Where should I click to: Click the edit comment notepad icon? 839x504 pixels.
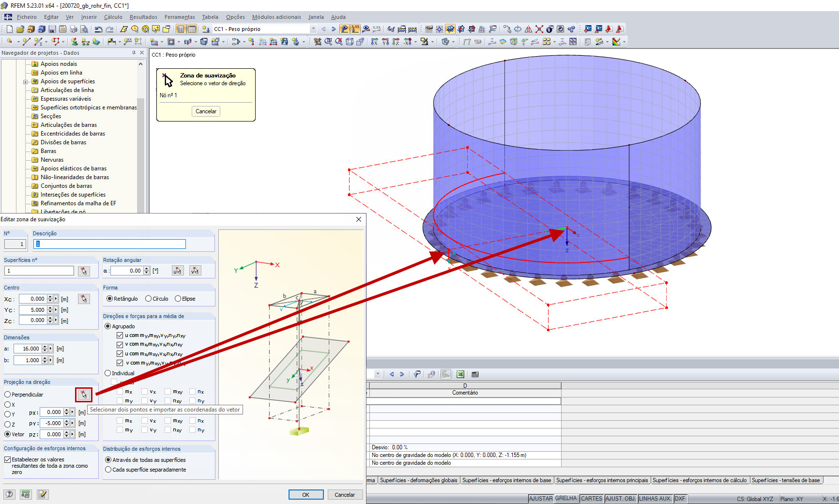pos(43,494)
